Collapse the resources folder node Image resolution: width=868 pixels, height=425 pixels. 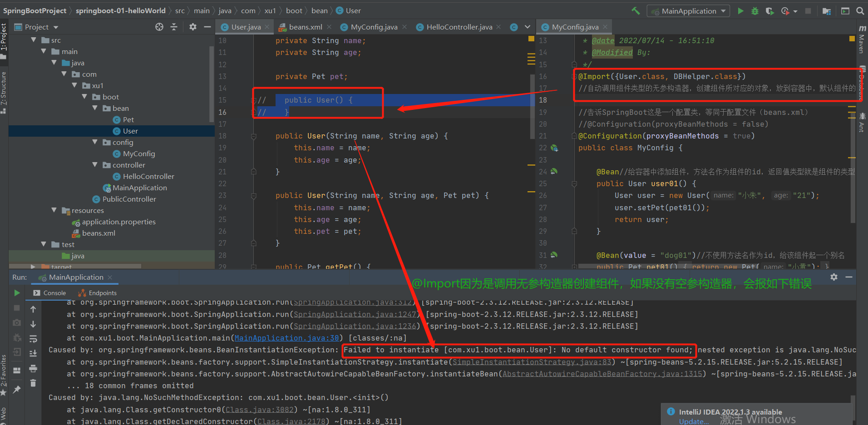tap(54, 210)
